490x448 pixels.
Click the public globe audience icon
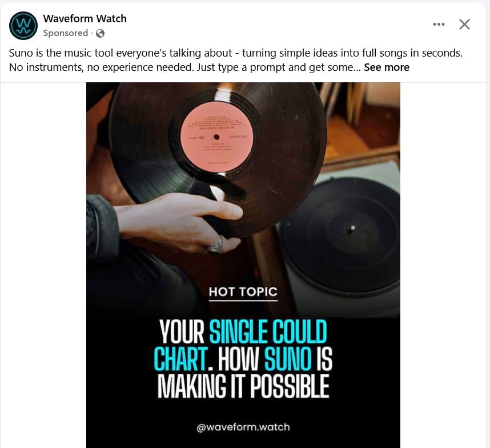pos(101,33)
